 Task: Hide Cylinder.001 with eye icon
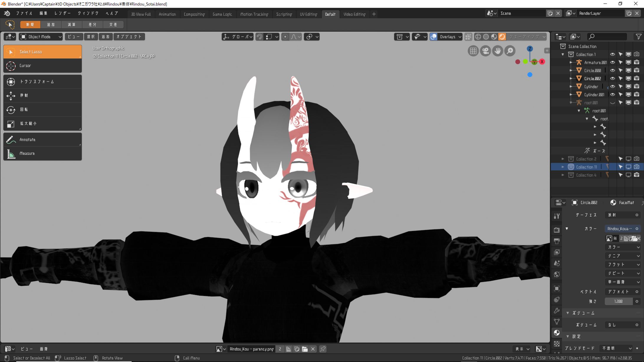612,95
